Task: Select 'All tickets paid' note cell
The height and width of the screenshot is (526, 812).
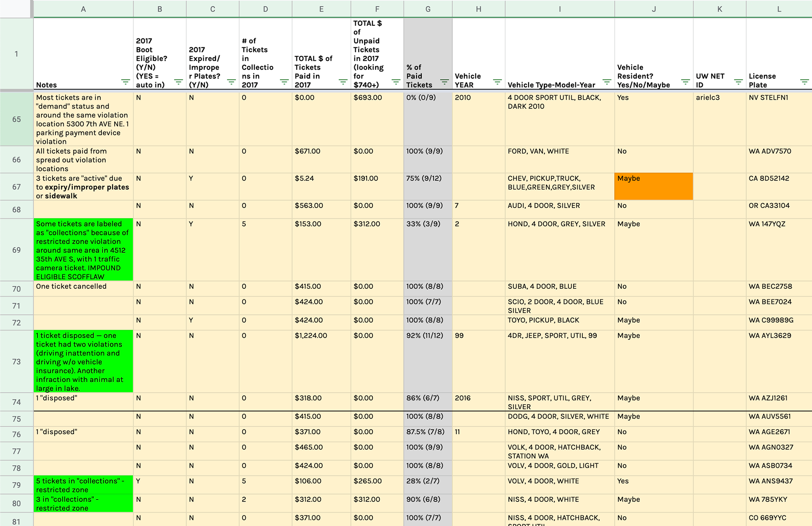Action: coord(83,160)
